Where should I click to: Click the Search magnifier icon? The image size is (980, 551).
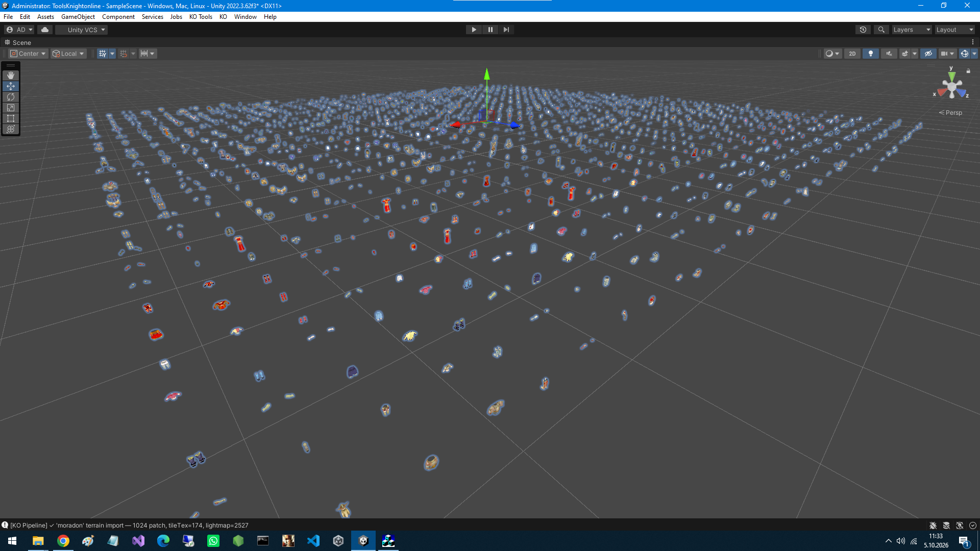click(x=881, y=30)
